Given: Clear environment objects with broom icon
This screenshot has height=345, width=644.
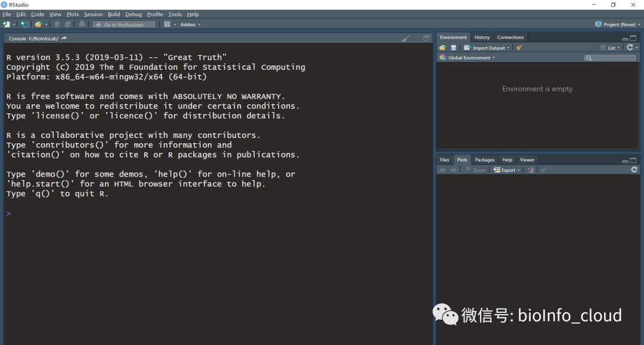Looking at the screenshot, I should point(519,48).
